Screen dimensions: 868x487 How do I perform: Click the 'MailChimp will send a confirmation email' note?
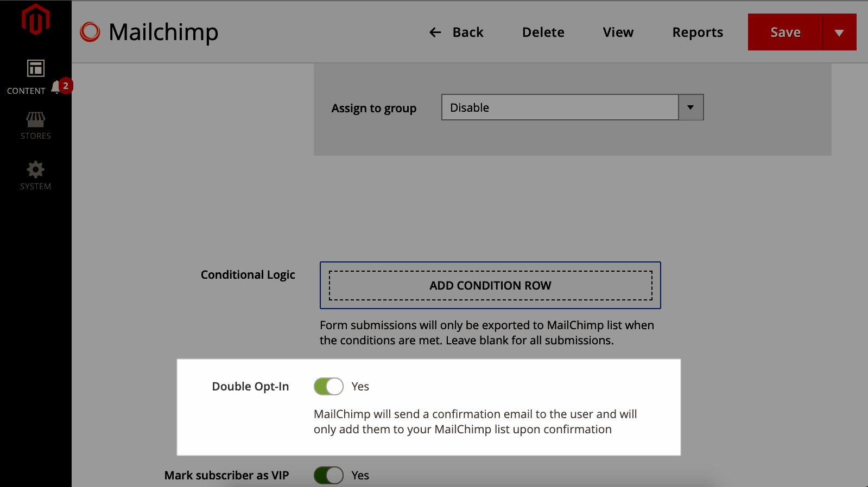[x=476, y=421]
